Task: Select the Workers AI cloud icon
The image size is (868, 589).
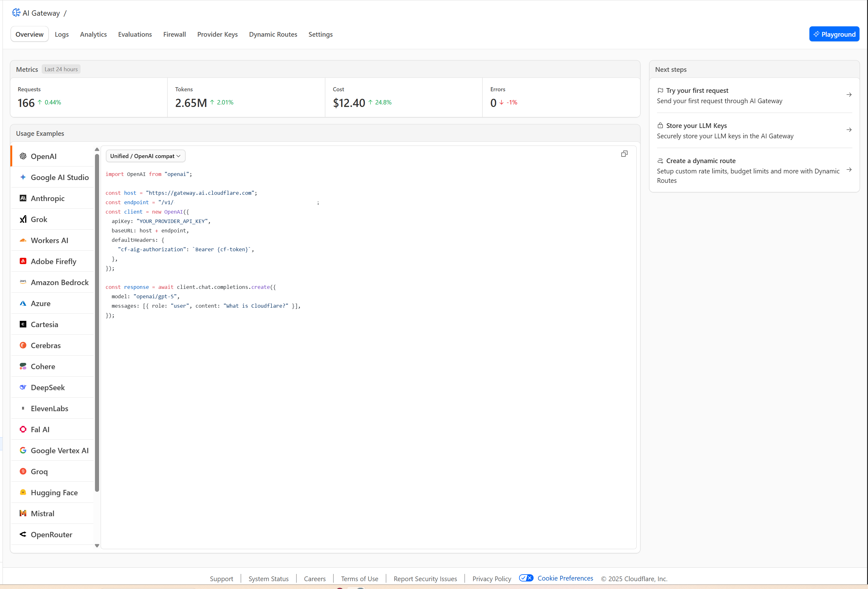Action: tap(23, 240)
